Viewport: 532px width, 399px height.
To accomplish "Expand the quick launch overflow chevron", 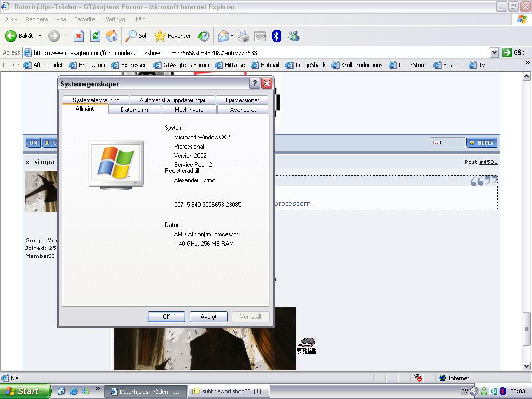I will click(x=98, y=389).
